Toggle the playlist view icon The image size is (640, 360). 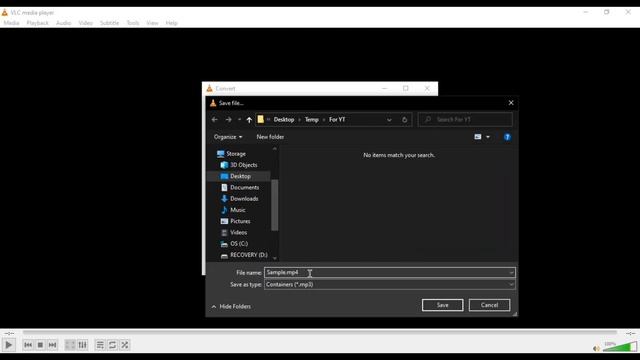tap(100, 345)
